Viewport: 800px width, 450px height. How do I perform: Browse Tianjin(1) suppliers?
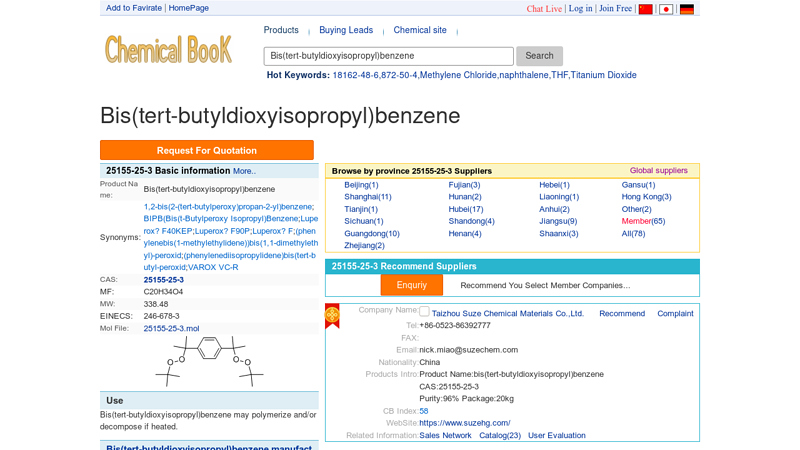point(361,209)
